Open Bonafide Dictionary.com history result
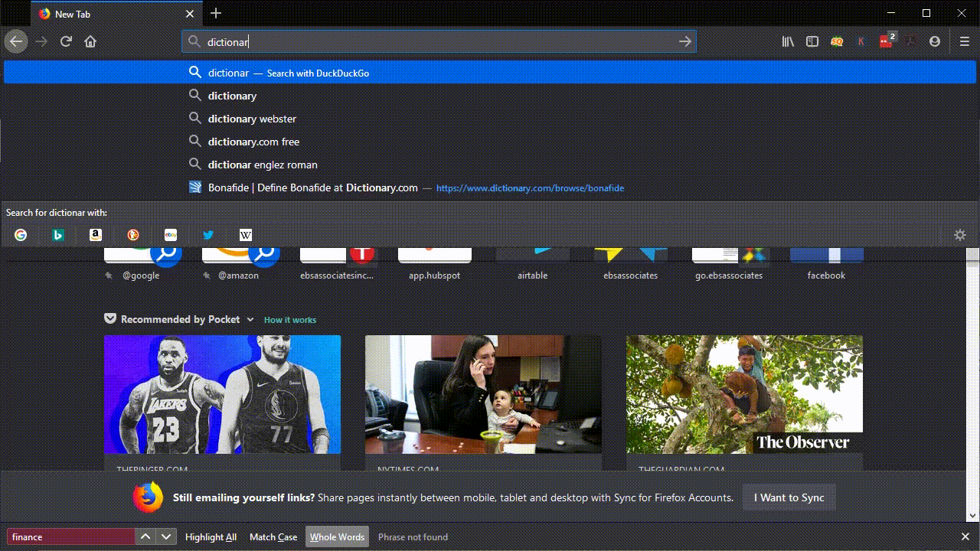The width and height of the screenshot is (980, 551). (x=490, y=187)
